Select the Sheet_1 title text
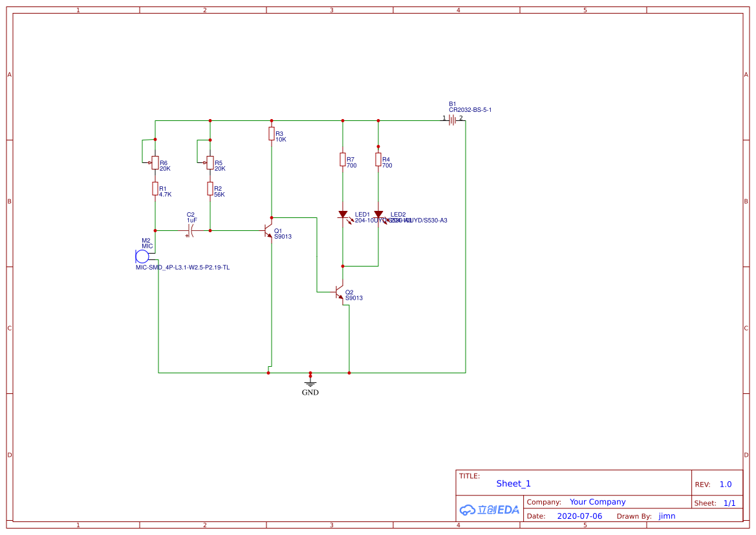This screenshot has height=535, width=756. coord(513,483)
